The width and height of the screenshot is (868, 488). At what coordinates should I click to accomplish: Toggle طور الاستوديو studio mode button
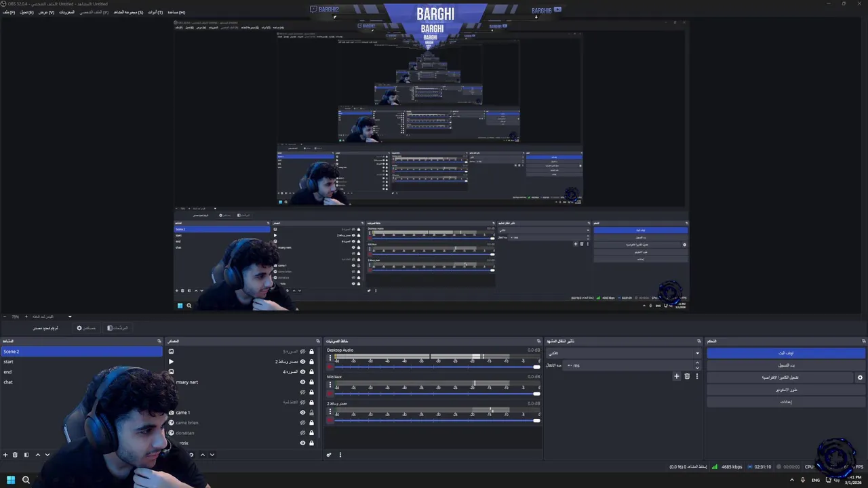(x=786, y=390)
